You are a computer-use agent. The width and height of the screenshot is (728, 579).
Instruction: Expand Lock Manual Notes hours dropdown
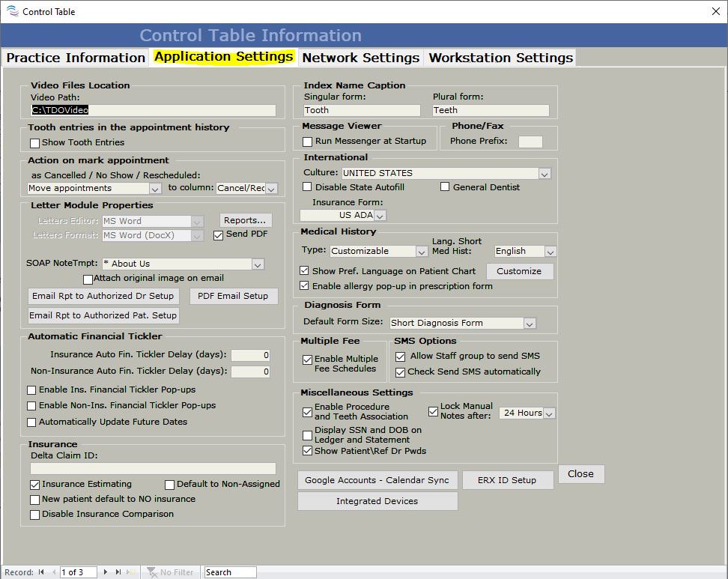(549, 413)
